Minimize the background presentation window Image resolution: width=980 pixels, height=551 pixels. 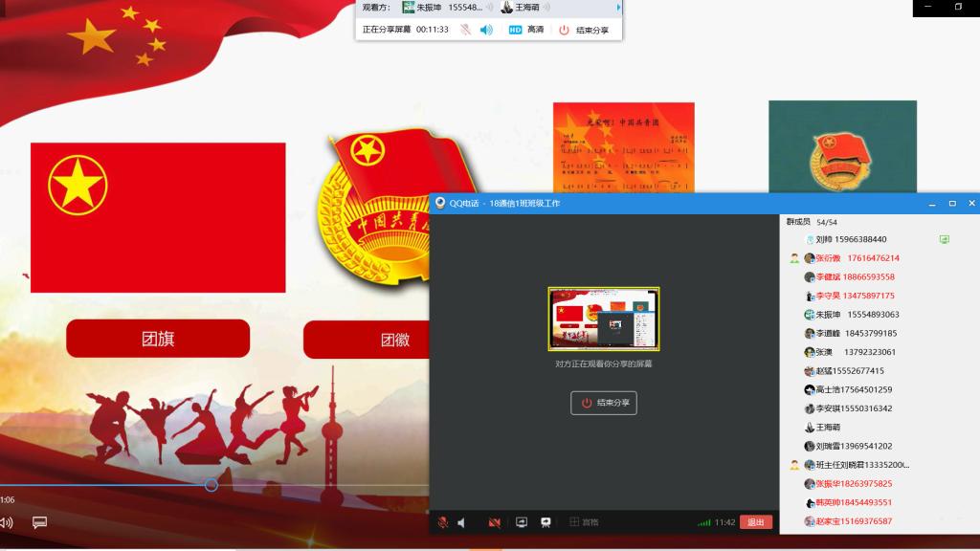pyautogui.click(x=928, y=7)
